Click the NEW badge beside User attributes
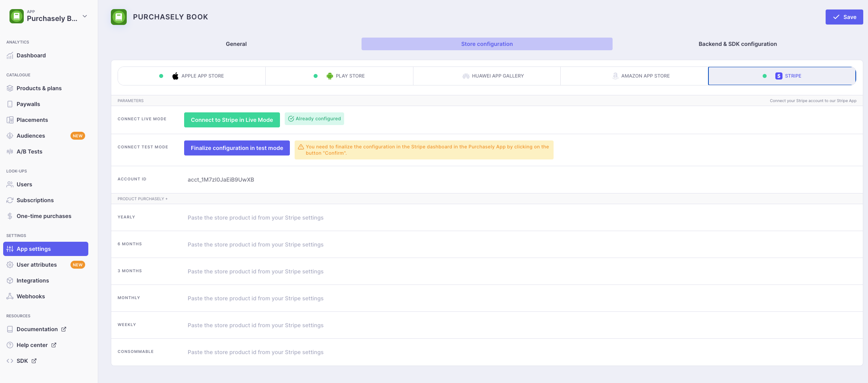 78,265
